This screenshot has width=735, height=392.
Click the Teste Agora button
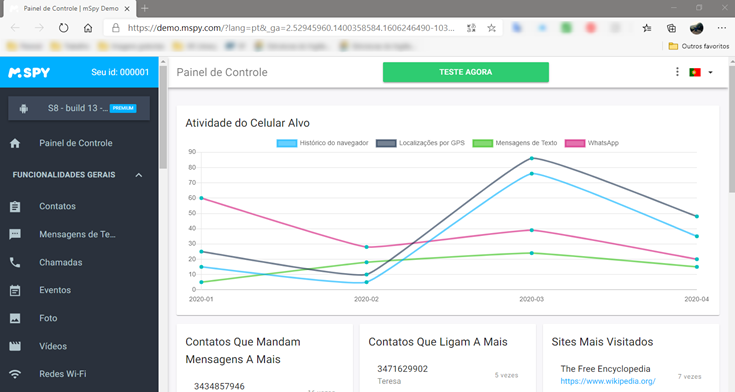tap(465, 72)
